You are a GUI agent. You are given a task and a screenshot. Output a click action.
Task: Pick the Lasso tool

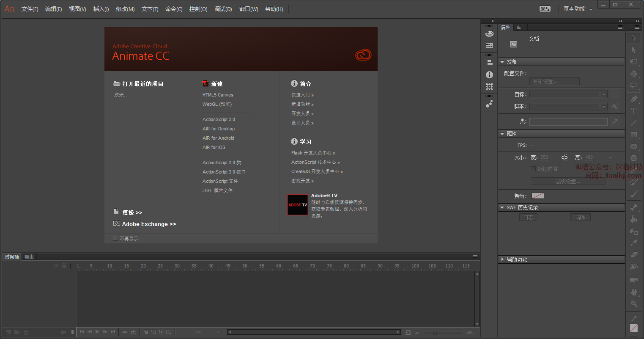pyautogui.click(x=633, y=85)
